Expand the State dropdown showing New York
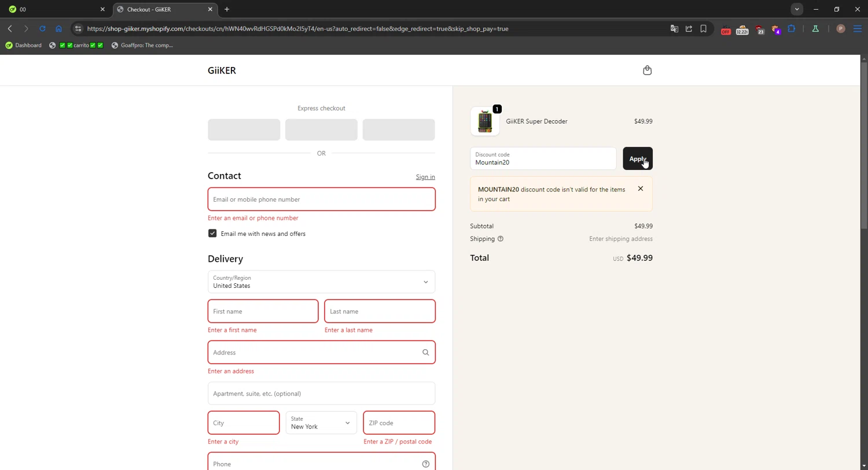Screen dimensions: 868x470 click(321, 423)
